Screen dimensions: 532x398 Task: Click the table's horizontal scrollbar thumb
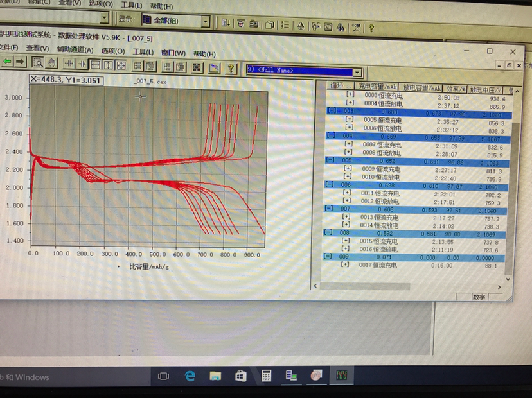pyautogui.click(x=365, y=286)
